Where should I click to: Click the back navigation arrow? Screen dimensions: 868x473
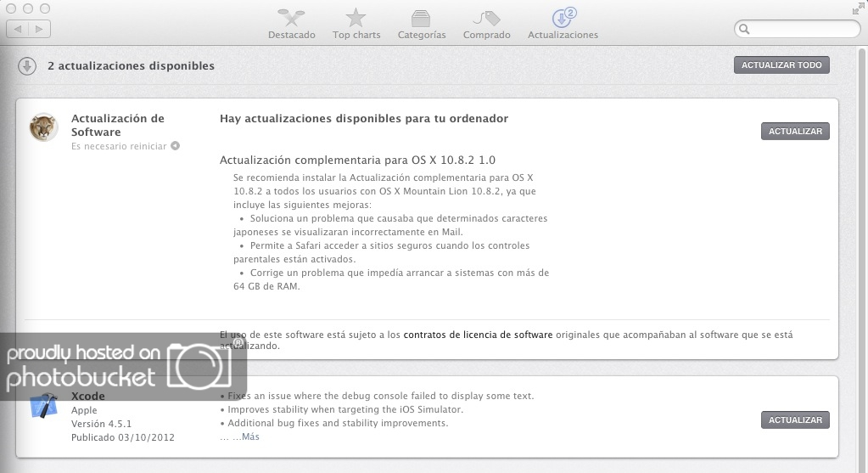(18, 29)
